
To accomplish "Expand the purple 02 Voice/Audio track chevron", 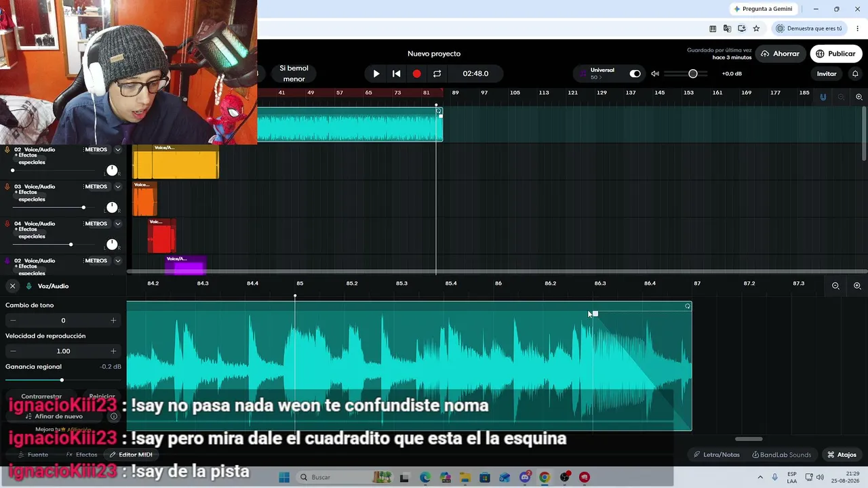I will pos(118,261).
